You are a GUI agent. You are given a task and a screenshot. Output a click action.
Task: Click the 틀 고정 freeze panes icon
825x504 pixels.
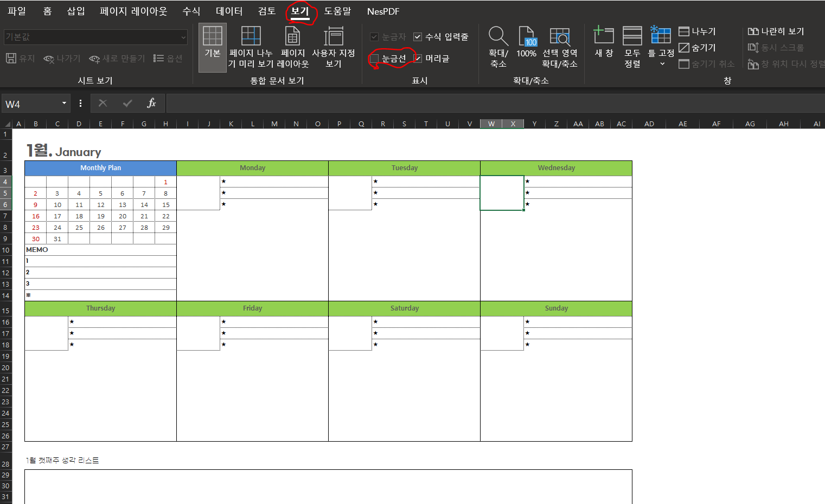(x=661, y=35)
